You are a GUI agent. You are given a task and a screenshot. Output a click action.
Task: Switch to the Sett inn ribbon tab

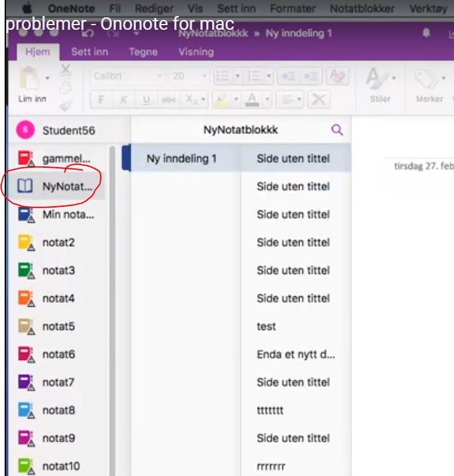(89, 52)
